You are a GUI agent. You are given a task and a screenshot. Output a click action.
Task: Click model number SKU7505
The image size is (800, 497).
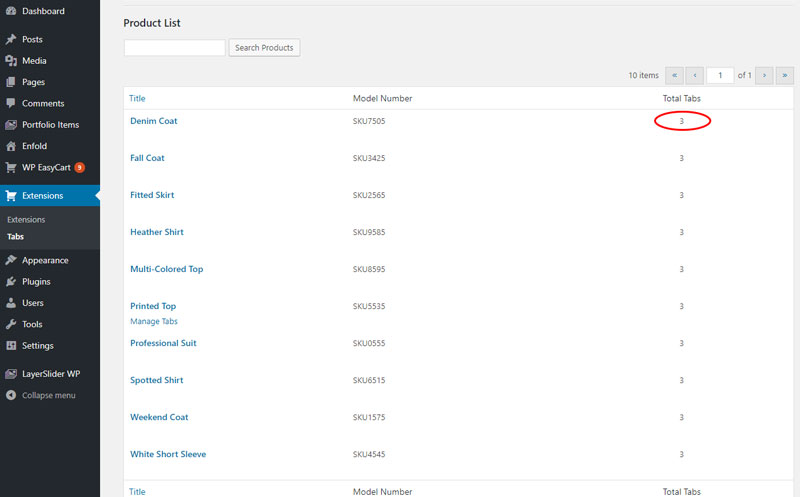(369, 121)
